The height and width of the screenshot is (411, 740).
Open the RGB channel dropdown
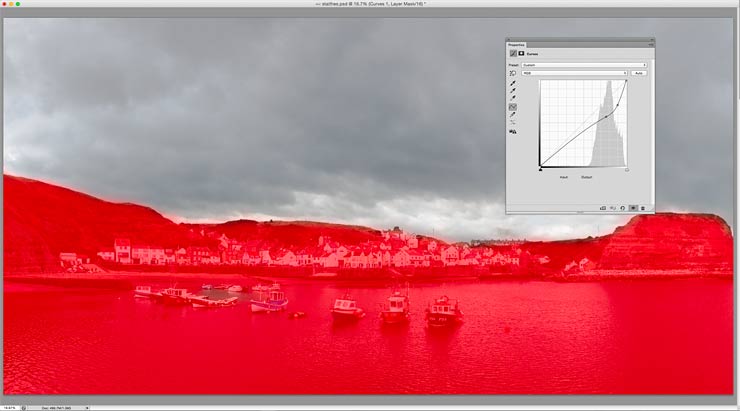pos(574,73)
